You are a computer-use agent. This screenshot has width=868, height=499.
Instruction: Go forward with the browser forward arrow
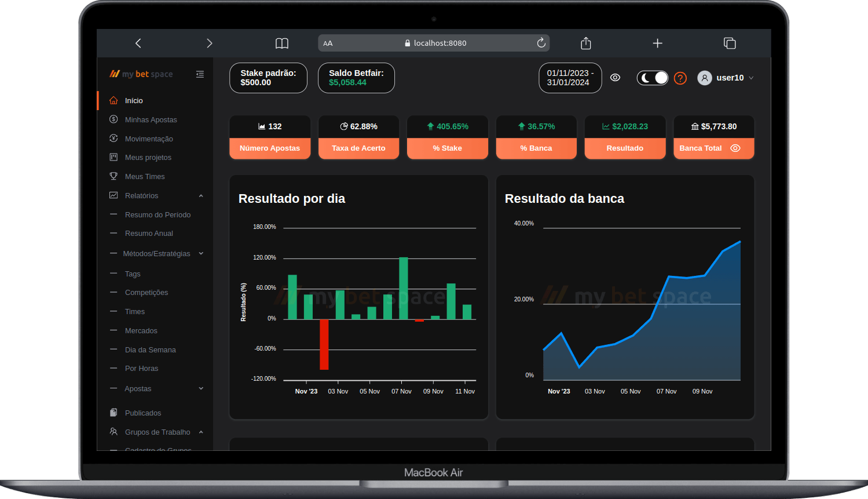(x=209, y=43)
